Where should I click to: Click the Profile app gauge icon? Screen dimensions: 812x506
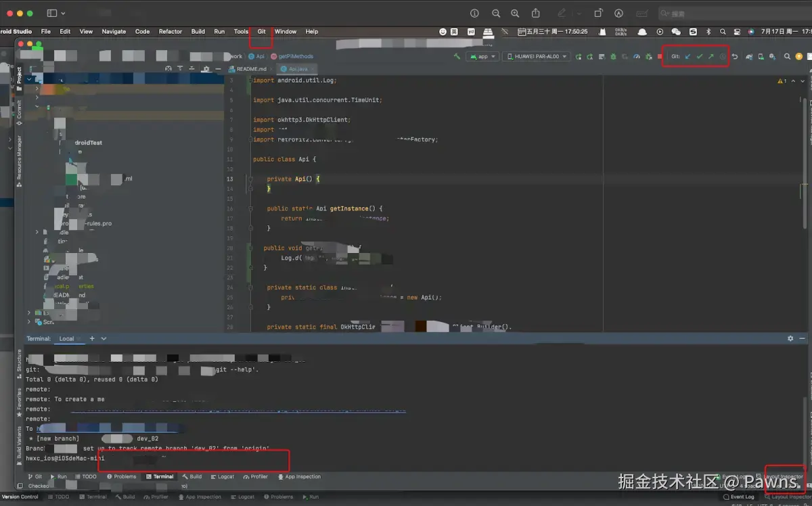[637, 57]
